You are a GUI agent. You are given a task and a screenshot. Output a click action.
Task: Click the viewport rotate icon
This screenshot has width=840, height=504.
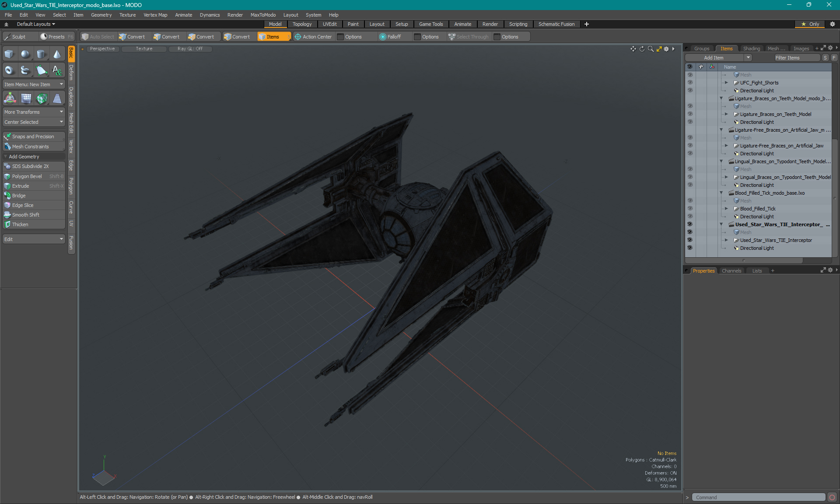point(642,49)
